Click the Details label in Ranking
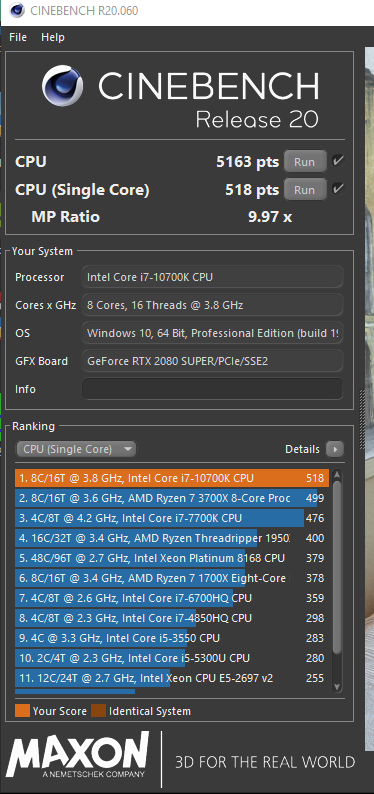Screen dimensions: 374x794 [302, 449]
